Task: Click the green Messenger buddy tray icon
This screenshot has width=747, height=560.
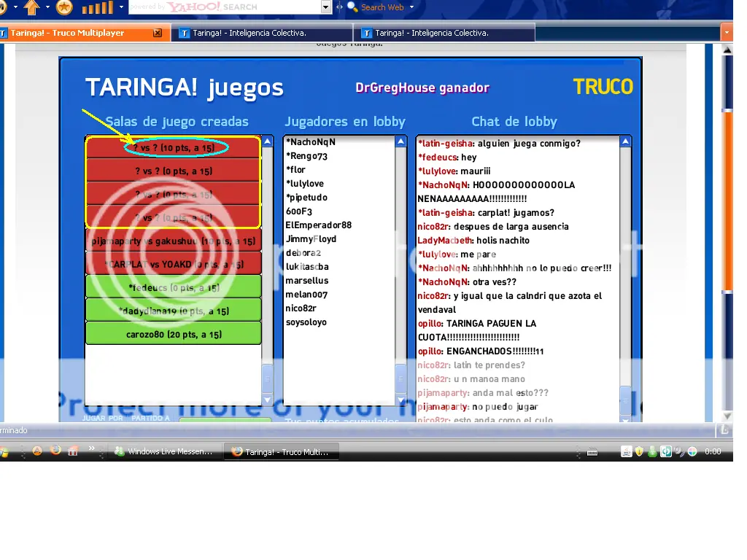Action: [x=652, y=451]
